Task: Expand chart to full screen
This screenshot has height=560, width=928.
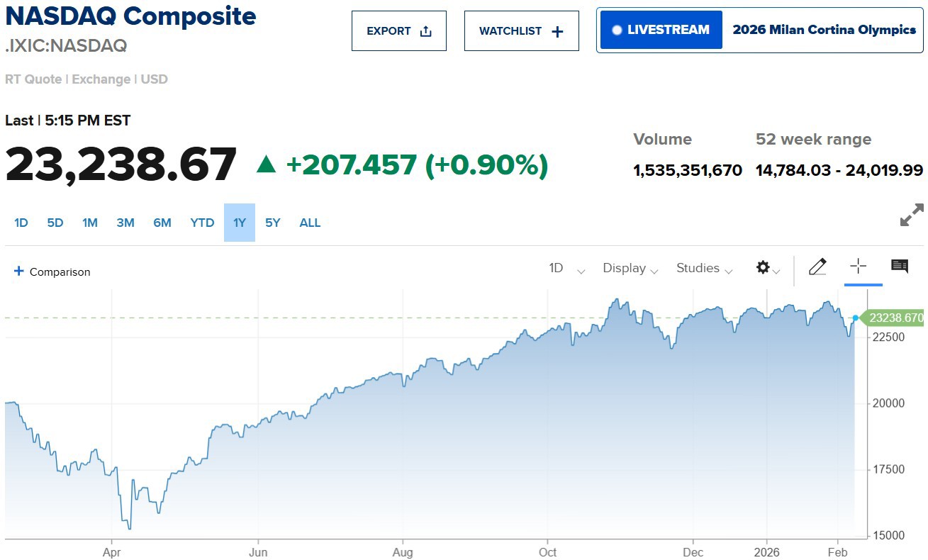Action: tap(911, 215)
